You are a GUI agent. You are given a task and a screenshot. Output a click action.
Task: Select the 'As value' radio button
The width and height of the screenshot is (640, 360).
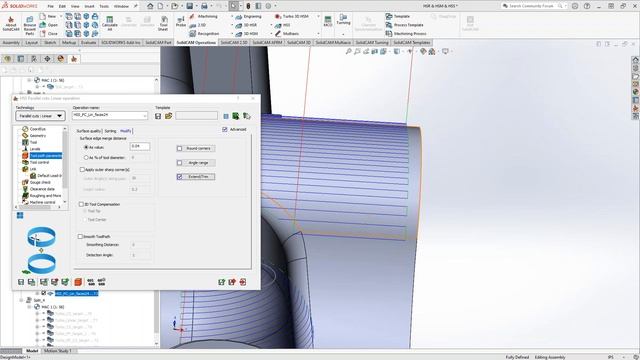click(x=86, y=147)
